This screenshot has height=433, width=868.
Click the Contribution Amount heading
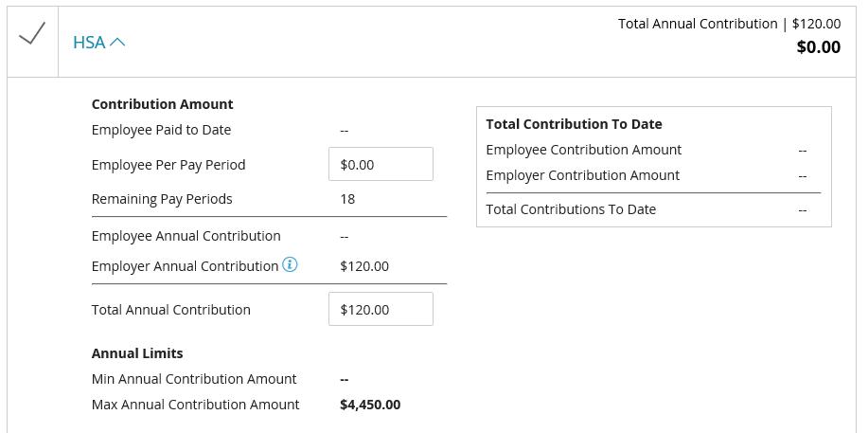162,104
